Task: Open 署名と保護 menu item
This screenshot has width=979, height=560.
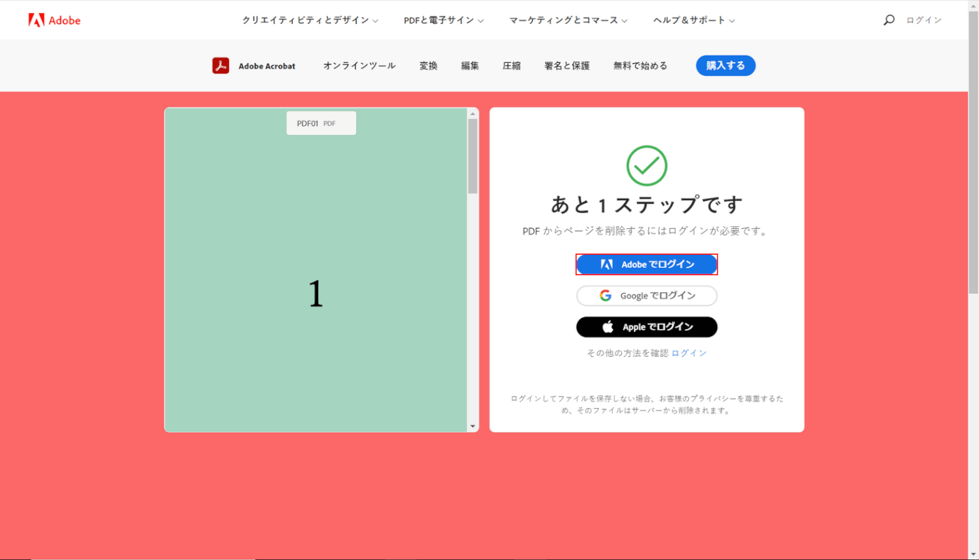Action: tap(567, 66)
